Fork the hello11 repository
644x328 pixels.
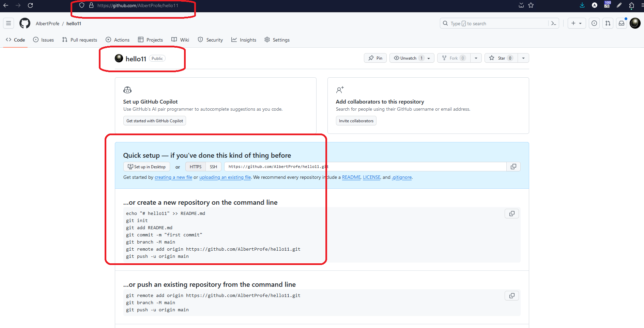(x=454, y=58)
